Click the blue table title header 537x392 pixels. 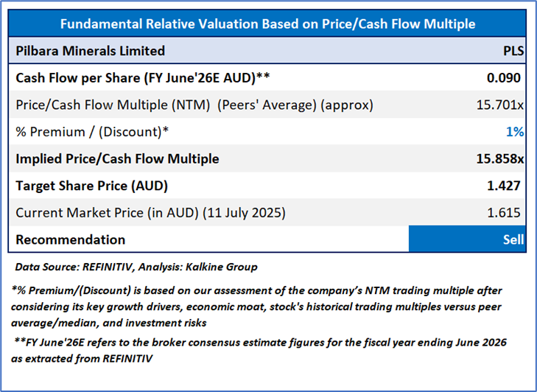267,24
